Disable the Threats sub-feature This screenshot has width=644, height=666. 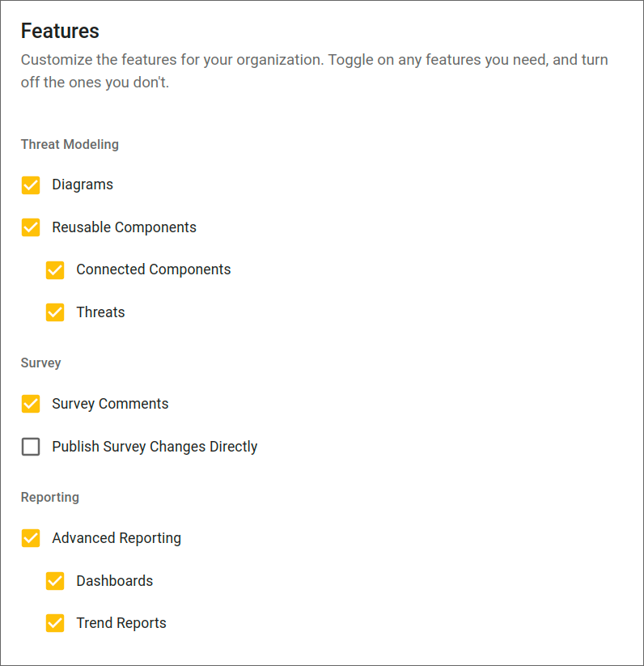(55, 312)
